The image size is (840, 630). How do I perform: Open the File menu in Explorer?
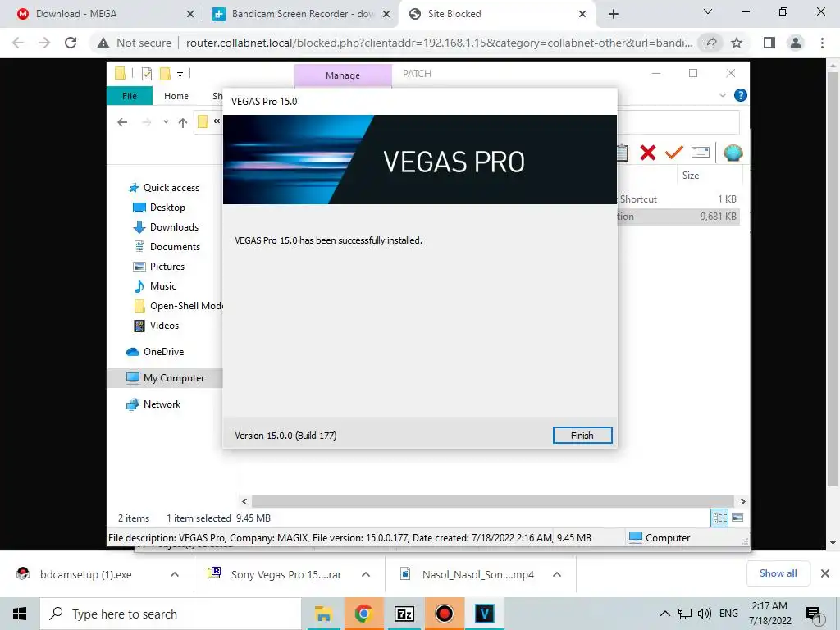(130, 96)
